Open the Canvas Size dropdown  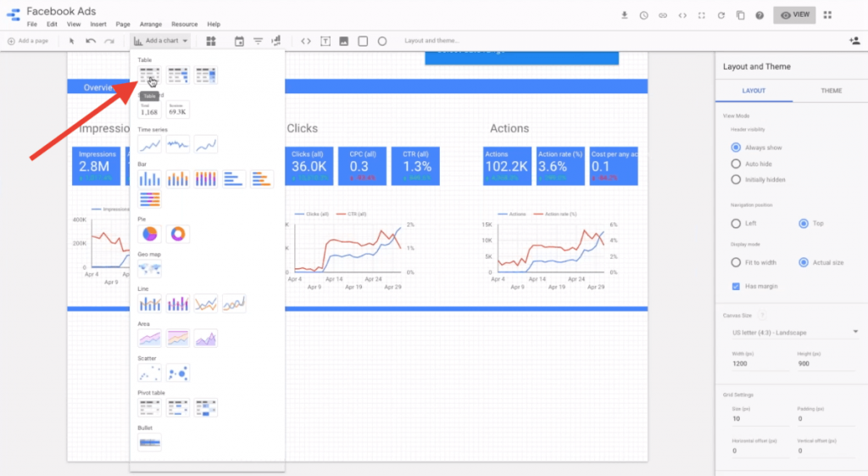[794, 333]
